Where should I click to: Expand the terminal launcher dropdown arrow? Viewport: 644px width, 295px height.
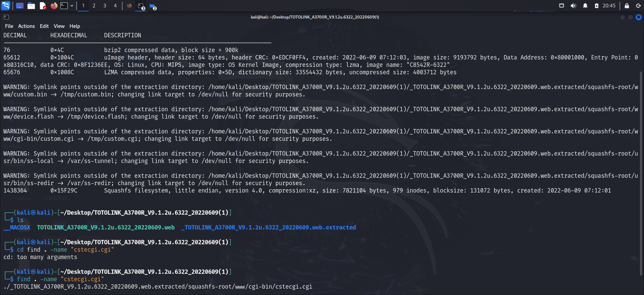click(72, 6)
